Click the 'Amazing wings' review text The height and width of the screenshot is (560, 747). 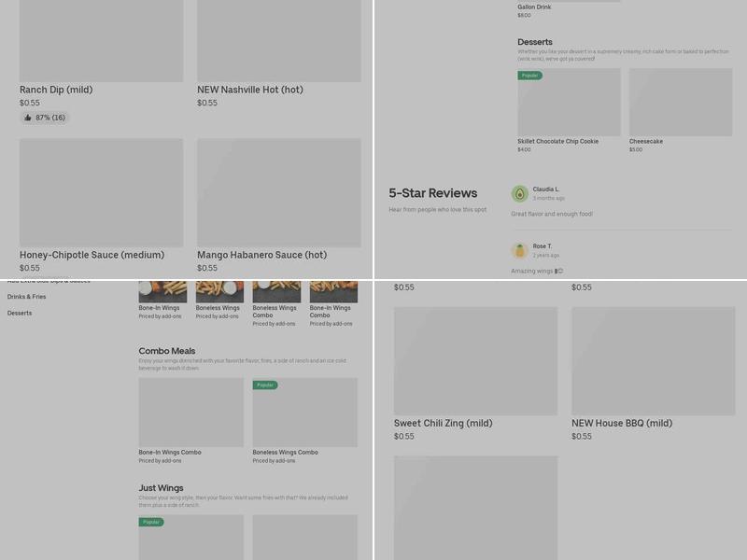pos(537,271)
